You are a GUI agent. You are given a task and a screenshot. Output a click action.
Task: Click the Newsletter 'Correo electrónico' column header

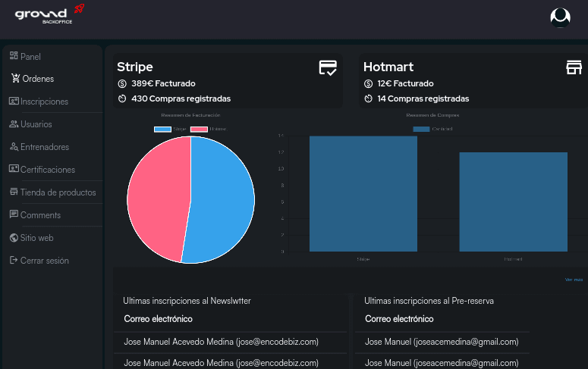pyautogui.click(x=159, y=319)
